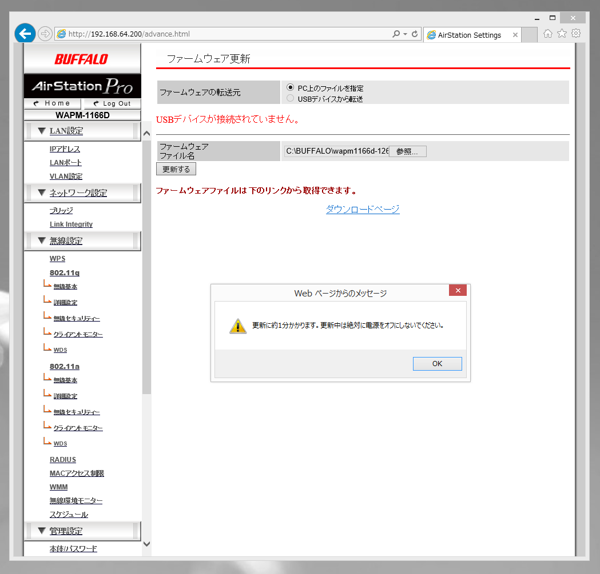
Task: Click the address bar search magnifier icon
Action: (396, 34)
